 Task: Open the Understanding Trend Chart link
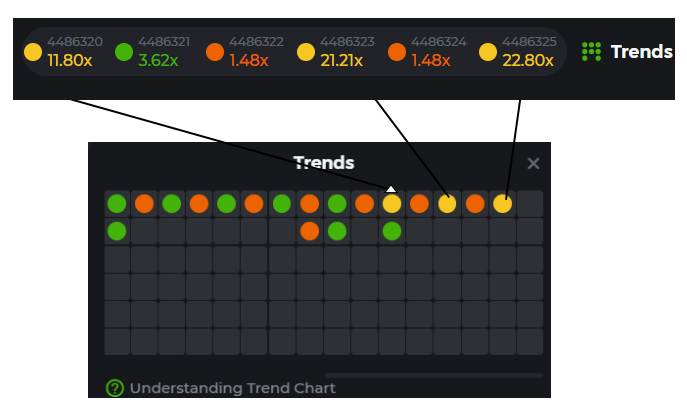point(232,388)
